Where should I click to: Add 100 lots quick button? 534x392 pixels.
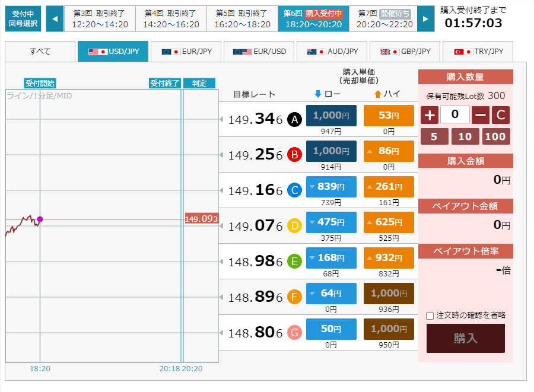point(496,136)
